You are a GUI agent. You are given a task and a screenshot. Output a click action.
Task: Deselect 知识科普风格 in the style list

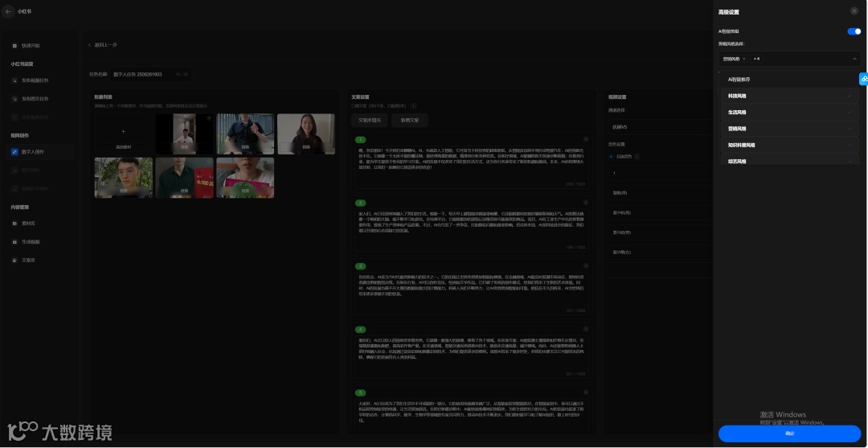[789, 145]
